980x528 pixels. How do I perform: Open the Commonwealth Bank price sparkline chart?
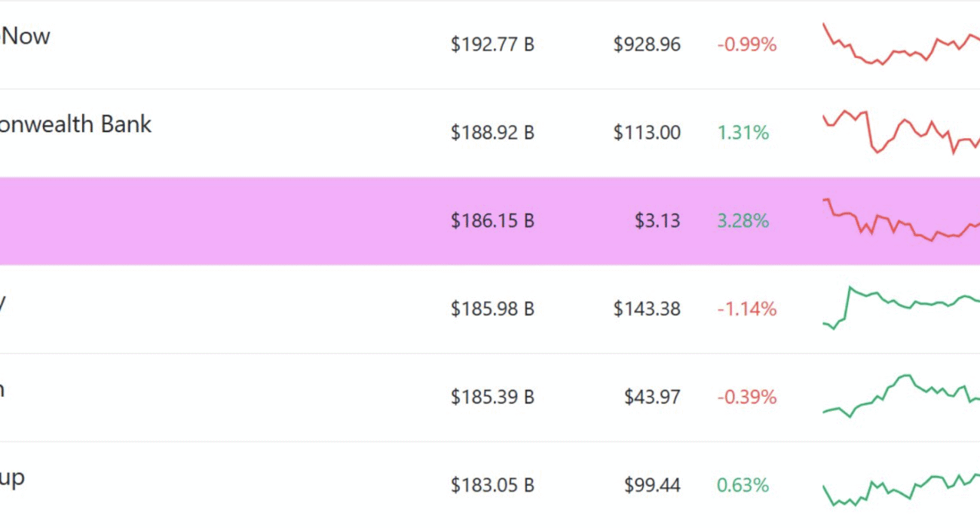[x=901, y=132]
